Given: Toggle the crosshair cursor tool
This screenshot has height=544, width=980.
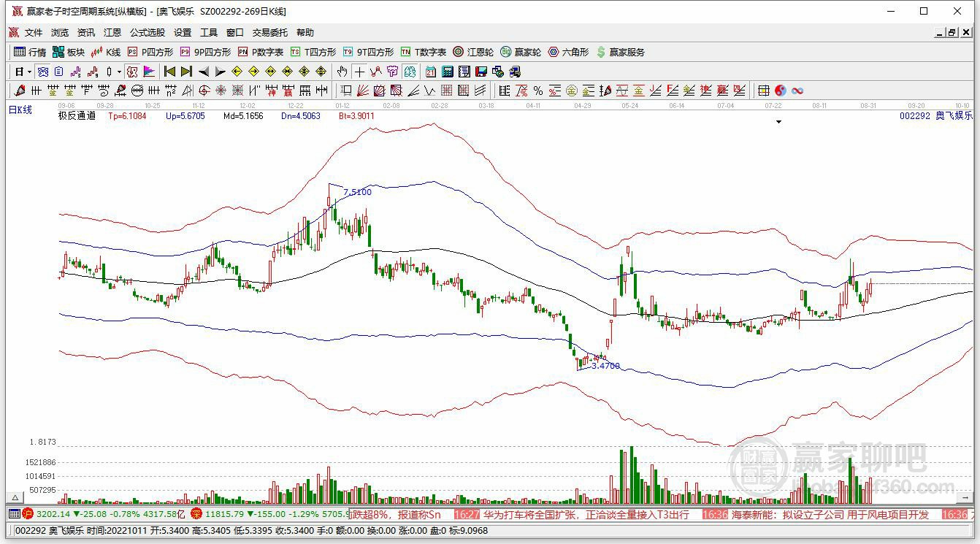Looking at the screenshot, I should coord(359,72).
